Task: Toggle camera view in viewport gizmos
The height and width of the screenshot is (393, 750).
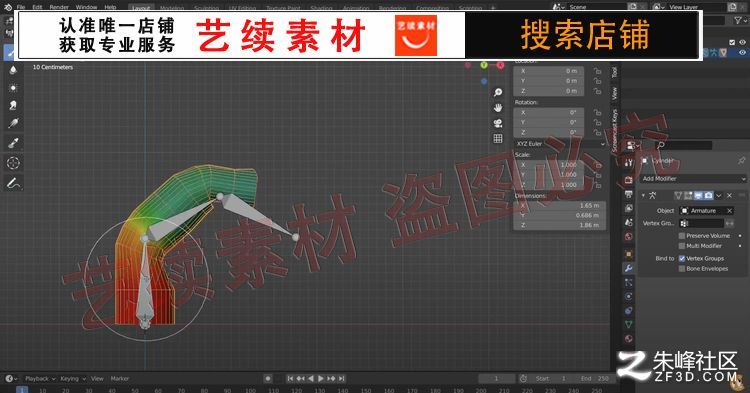Action: (x=498, y=123)
